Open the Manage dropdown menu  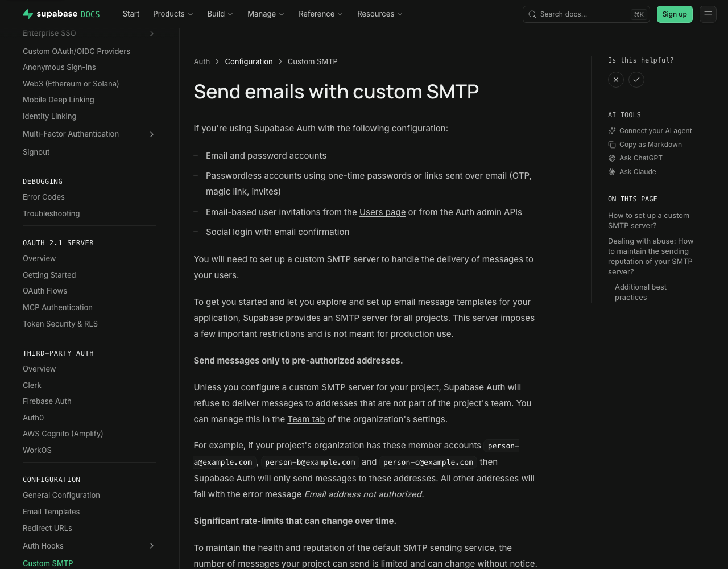point(266,14)
